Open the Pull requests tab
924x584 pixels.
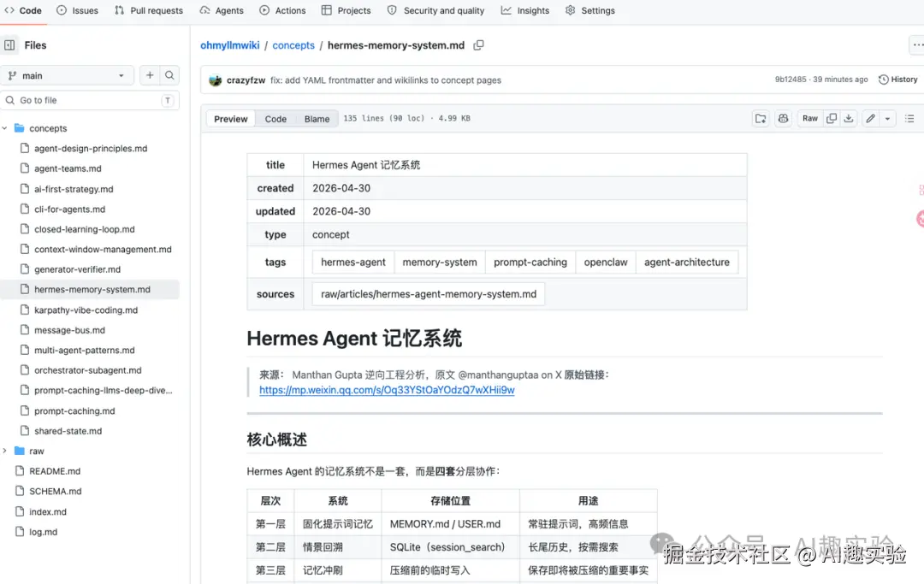point(149,10)
